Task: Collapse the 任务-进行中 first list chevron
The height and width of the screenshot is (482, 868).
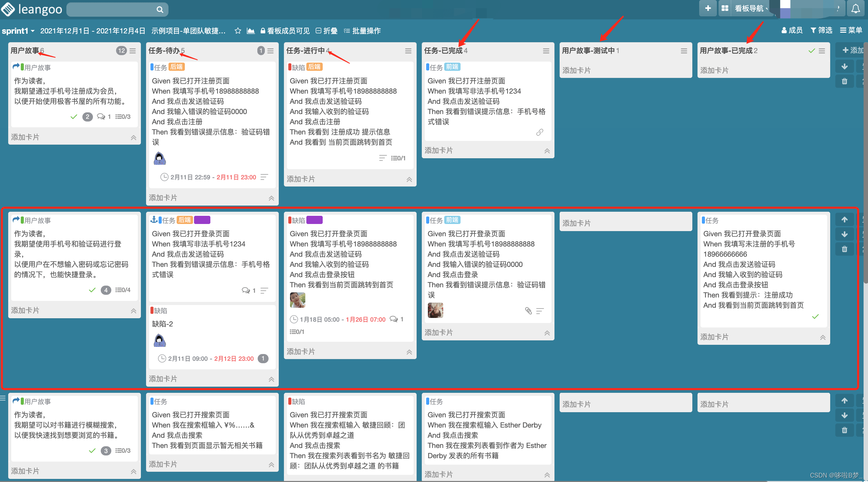Action: [409, 179]
